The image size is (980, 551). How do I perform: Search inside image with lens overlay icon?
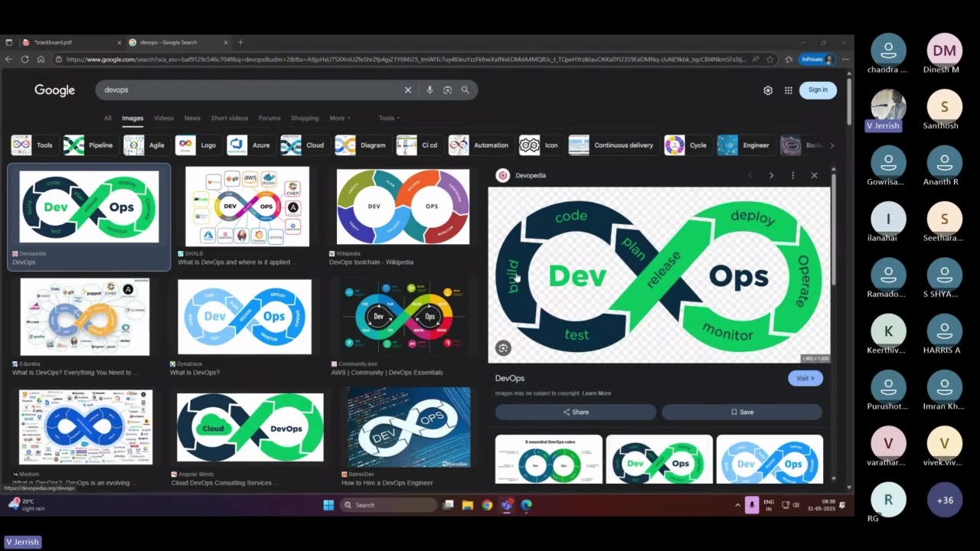[503, 348]
